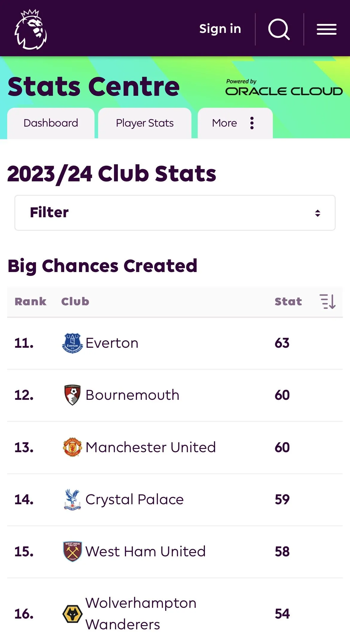Click the Premier League lion logo
This screenshot has height=644, width=350.
(x=31, y=29)
